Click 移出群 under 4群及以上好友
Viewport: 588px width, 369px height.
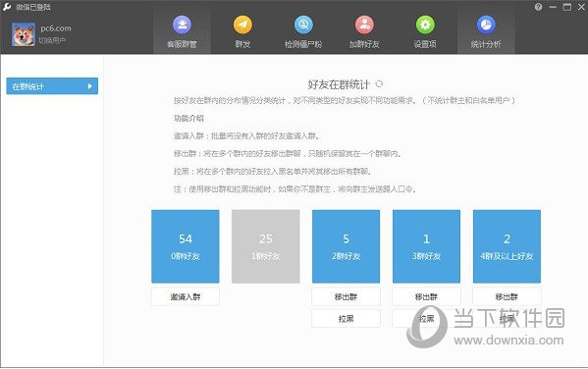507,296
